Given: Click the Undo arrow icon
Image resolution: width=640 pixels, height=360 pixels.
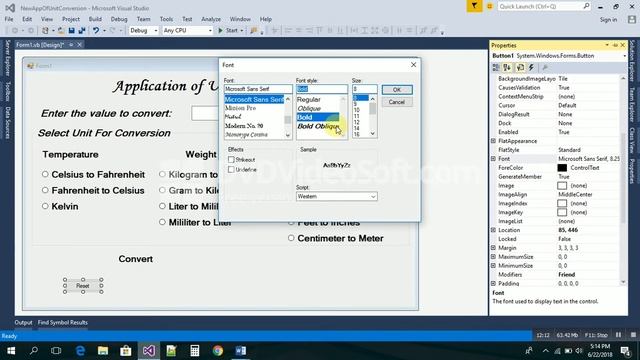Looking at the screenshot, I should 96,31.
